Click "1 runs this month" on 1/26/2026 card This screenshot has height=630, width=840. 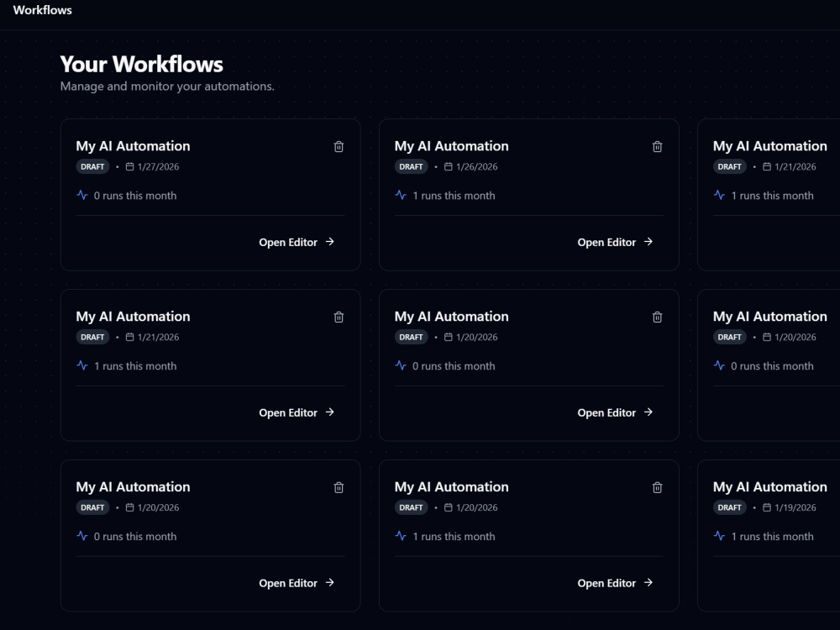(x=454, y=196)
